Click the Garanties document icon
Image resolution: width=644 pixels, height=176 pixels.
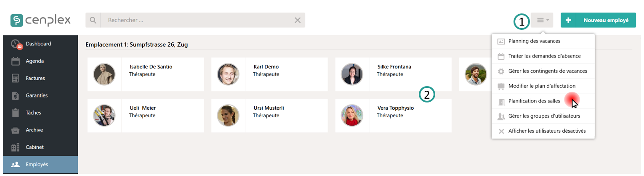16,96
